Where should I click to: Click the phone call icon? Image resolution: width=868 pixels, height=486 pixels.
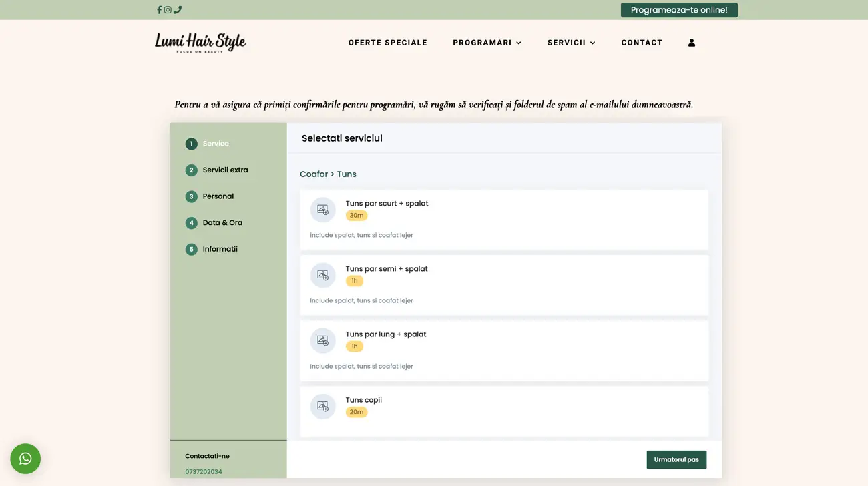coord(178,10)
